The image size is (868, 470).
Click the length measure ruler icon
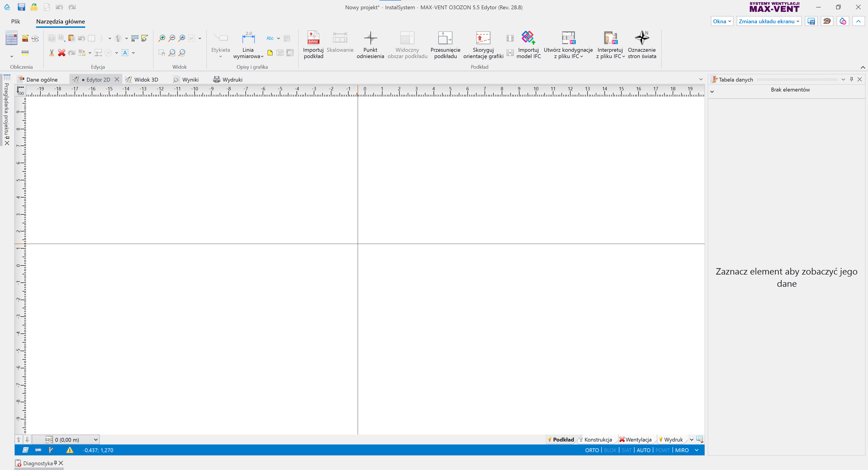click(134, 38)
